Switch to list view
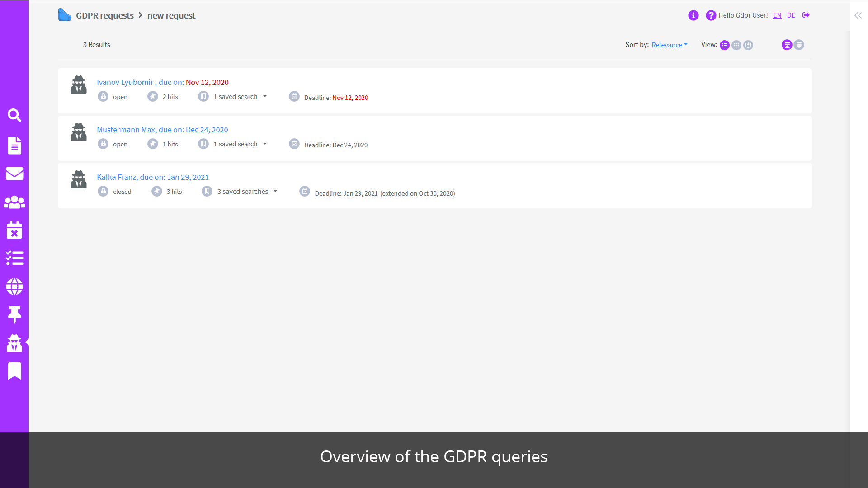Image resolution: width=868 pixels, height=488 pixels. pos(725,45)
